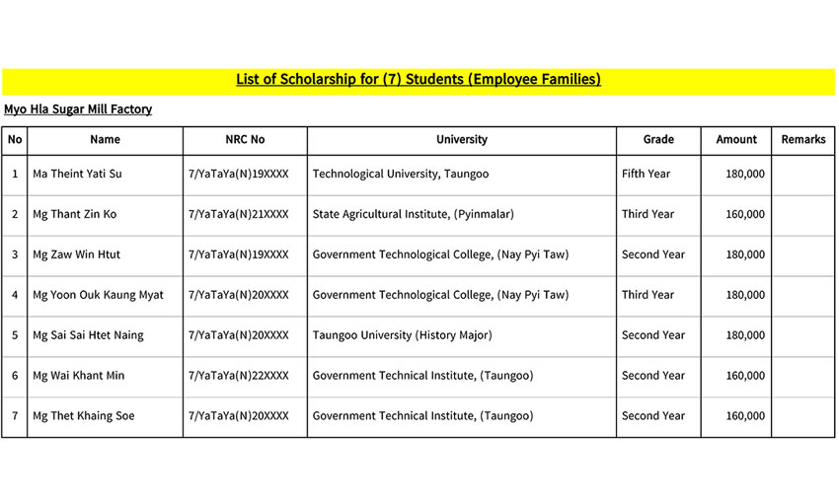
Task: Select the Remarks column header
Action: point(802,140)
